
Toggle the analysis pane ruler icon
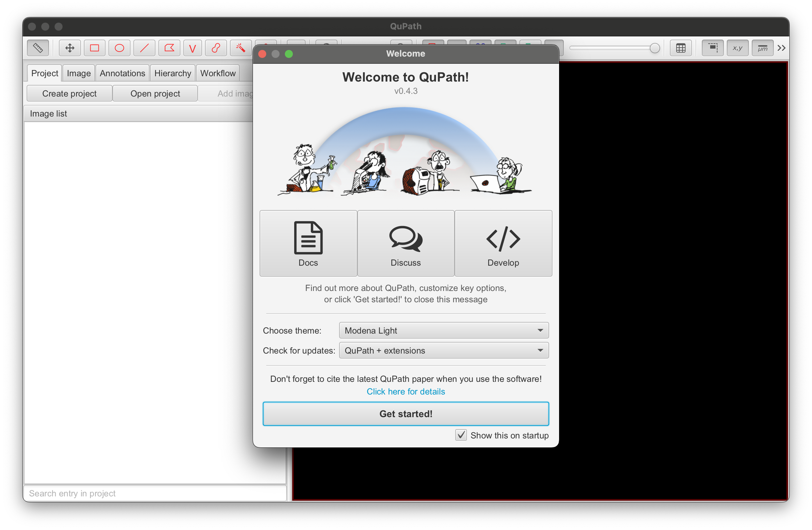[x=38, y=48]
